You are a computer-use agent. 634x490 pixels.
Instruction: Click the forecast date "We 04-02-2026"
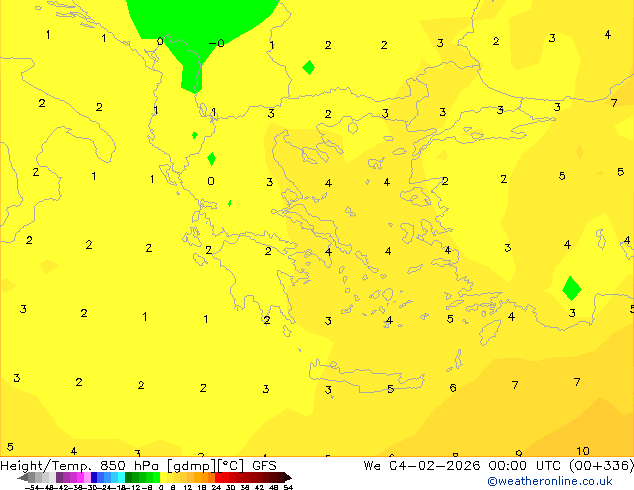(x=422, y=466)
